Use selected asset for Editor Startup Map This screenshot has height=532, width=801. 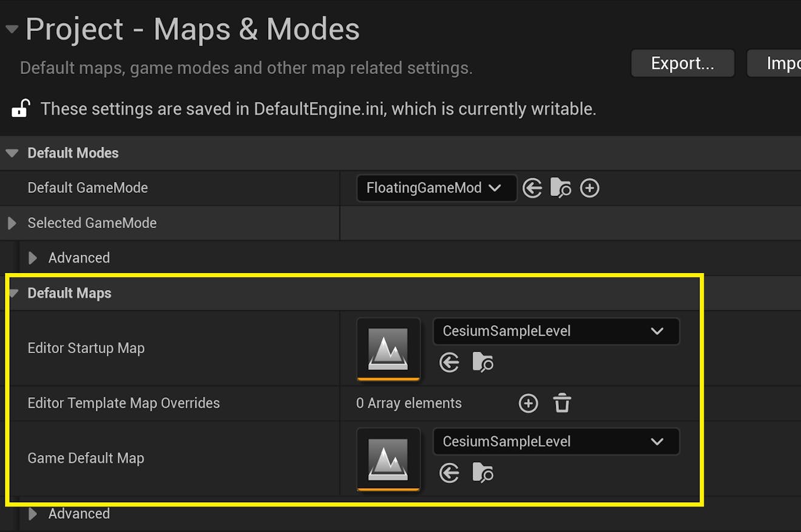click(449, 362)
